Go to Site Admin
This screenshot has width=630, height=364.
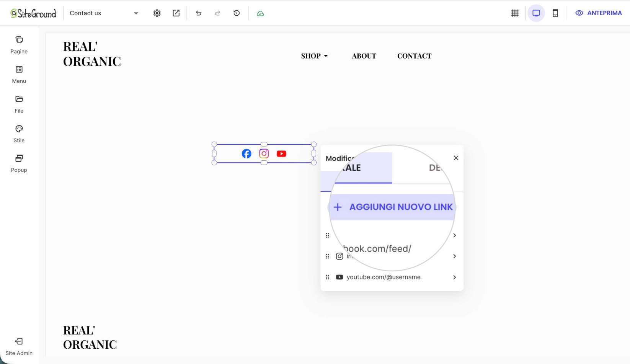coord(19,347)
